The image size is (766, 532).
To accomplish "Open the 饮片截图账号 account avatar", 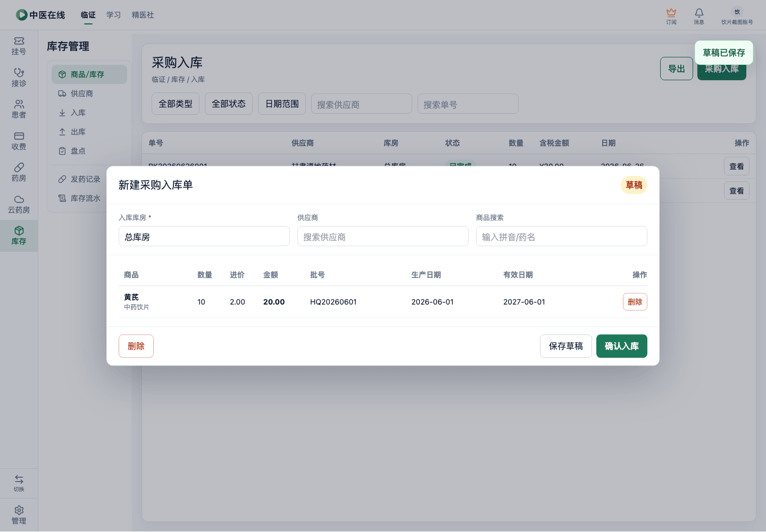I will click(737, 16).
